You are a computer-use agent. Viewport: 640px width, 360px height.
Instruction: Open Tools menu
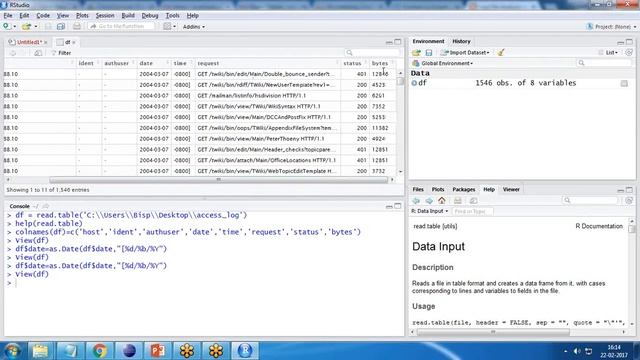coord(172,16)
